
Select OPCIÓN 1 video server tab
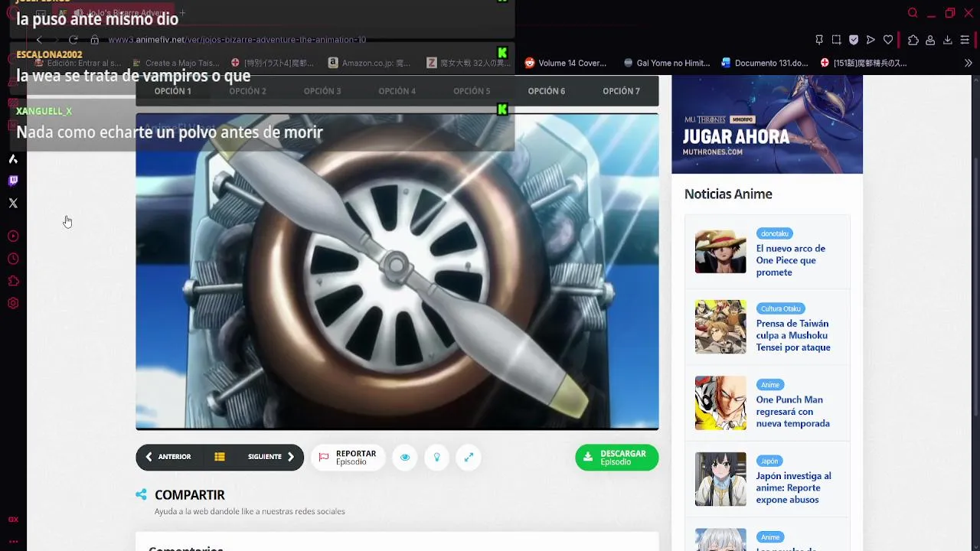173,91
